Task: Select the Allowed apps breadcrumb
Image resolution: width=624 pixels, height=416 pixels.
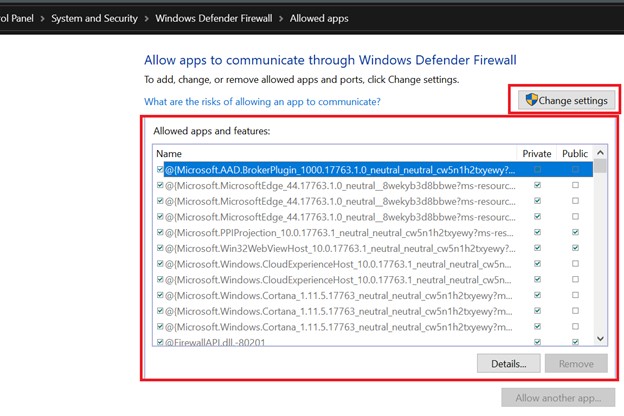Action: tap(319, 18)
